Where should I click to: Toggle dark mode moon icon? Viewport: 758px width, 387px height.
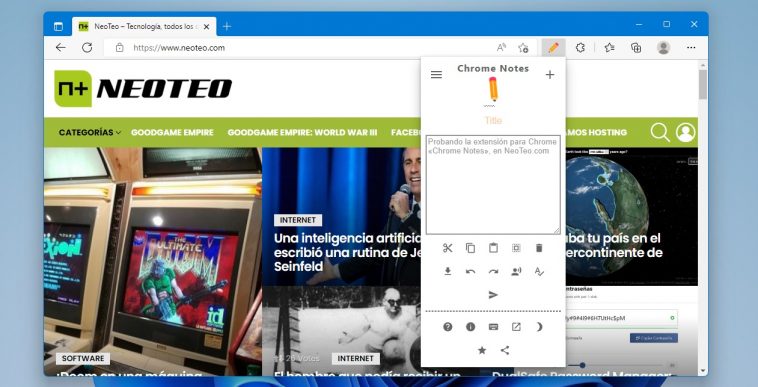point(539,327)
